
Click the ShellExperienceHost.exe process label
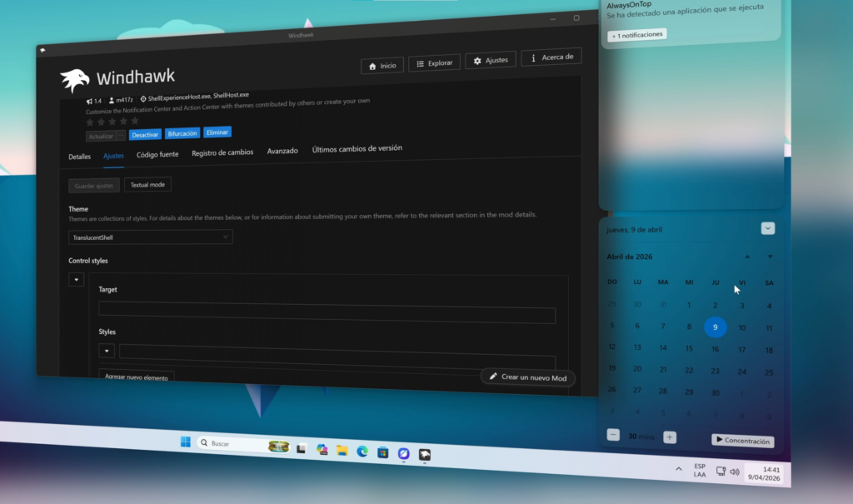point(179,97)
